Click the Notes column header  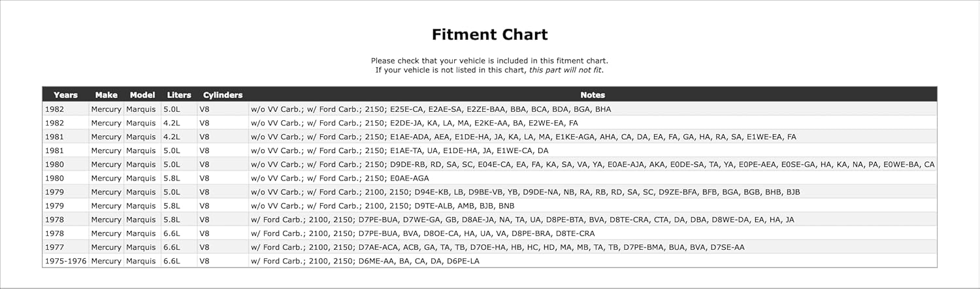(x=592, y=95)
